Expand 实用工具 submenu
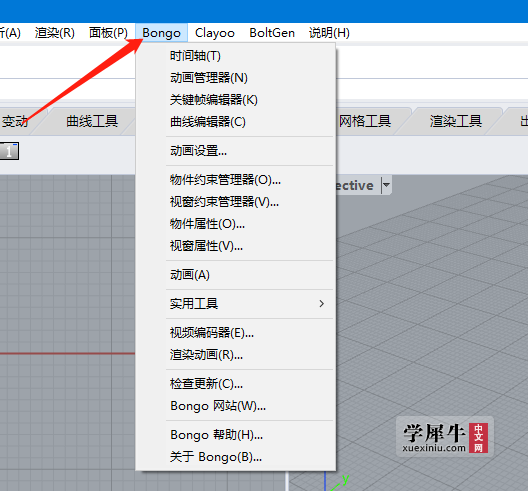The image size is (528, 491). [x=236, y=304]
